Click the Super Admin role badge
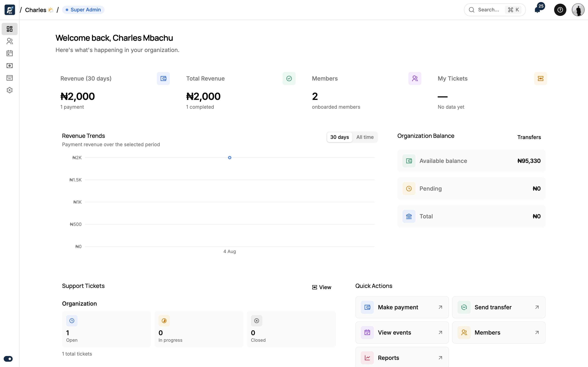 pyautogui.click(x=83, y=10)
